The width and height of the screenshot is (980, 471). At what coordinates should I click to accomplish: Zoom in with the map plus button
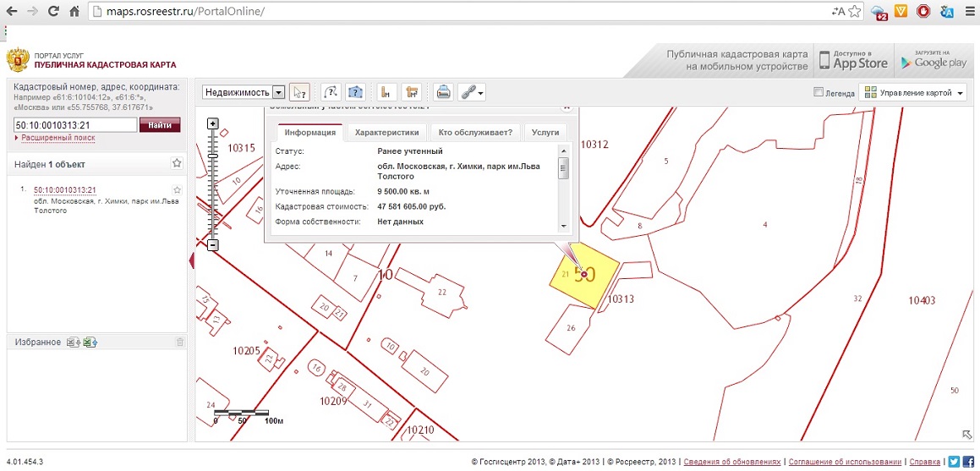coord(212,123)
